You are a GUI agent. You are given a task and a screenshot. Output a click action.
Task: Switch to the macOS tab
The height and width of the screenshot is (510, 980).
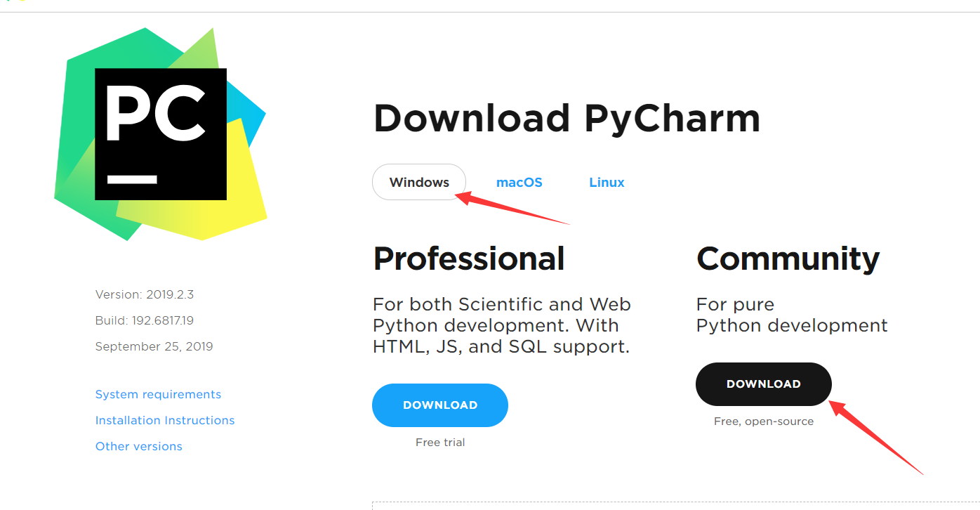[519, 182]
